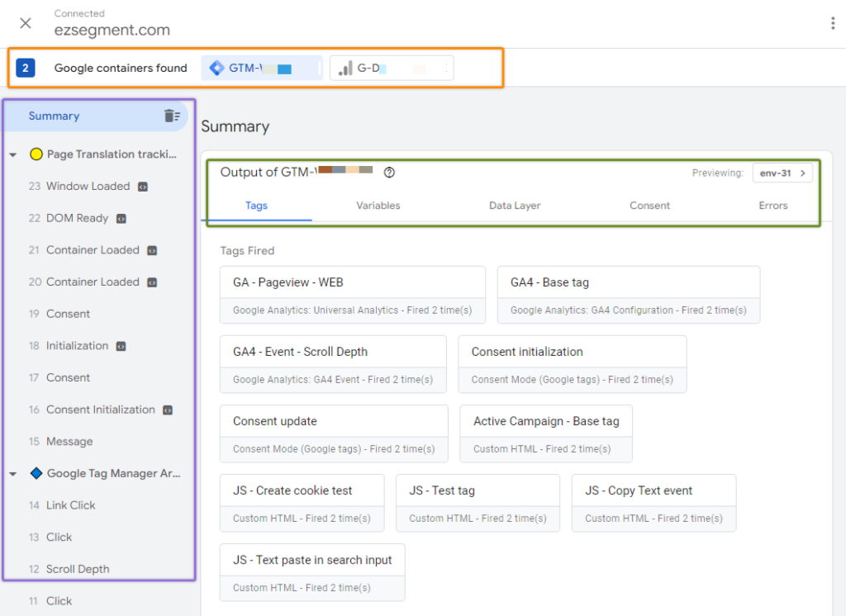
Task: Open the env-31 previewing selector
Action: coord(782,173)
